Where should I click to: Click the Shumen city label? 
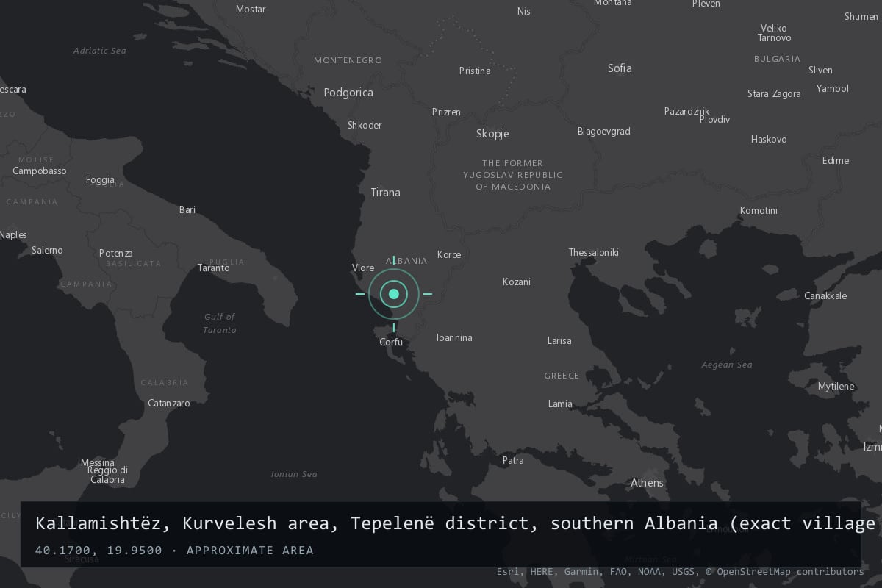861,17
